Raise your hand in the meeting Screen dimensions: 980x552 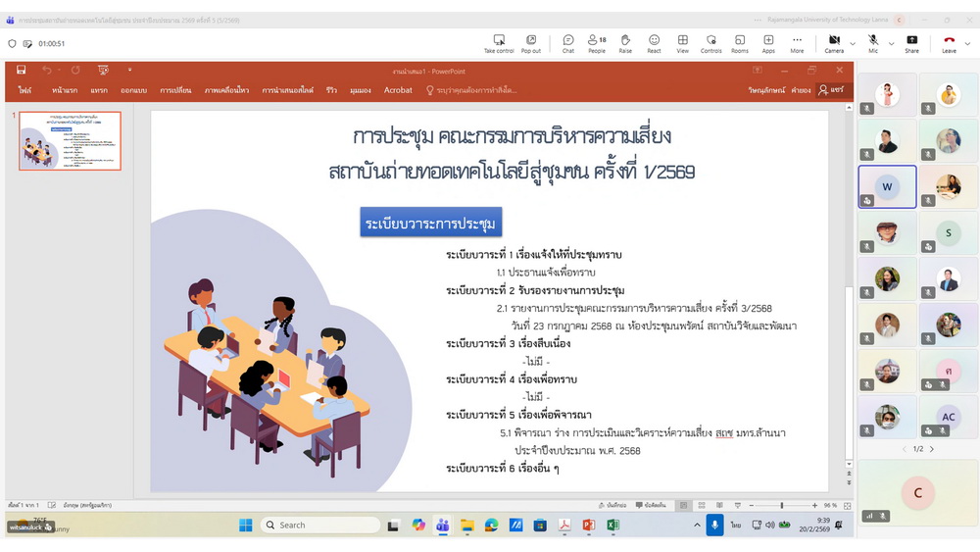pyautogui.click(x=625, y=43)
